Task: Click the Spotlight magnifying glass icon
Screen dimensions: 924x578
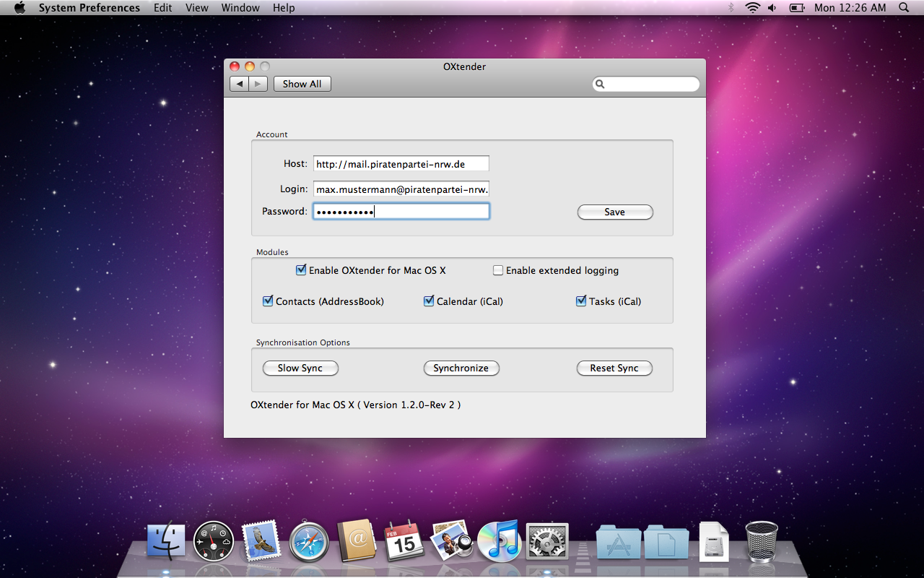Action: [904, 8]
